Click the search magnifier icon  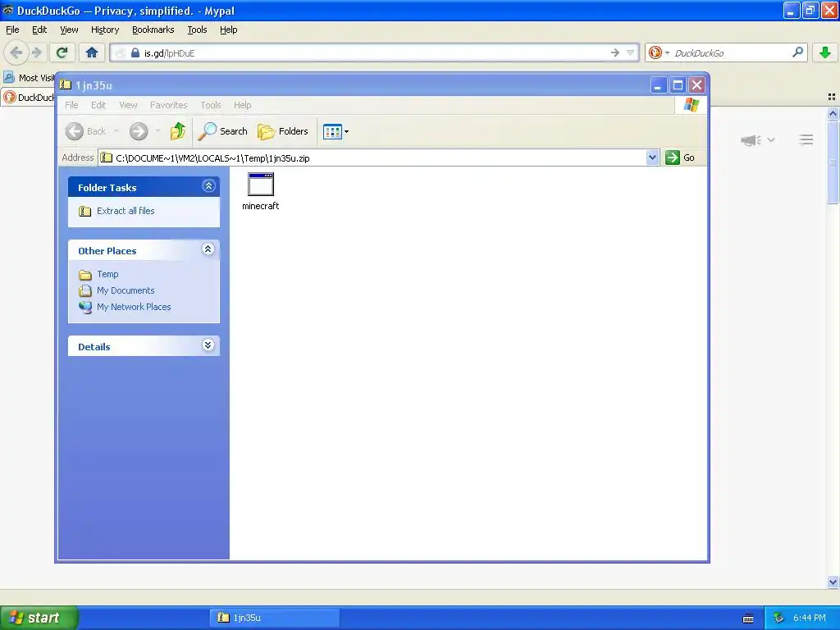click(797, 52)
